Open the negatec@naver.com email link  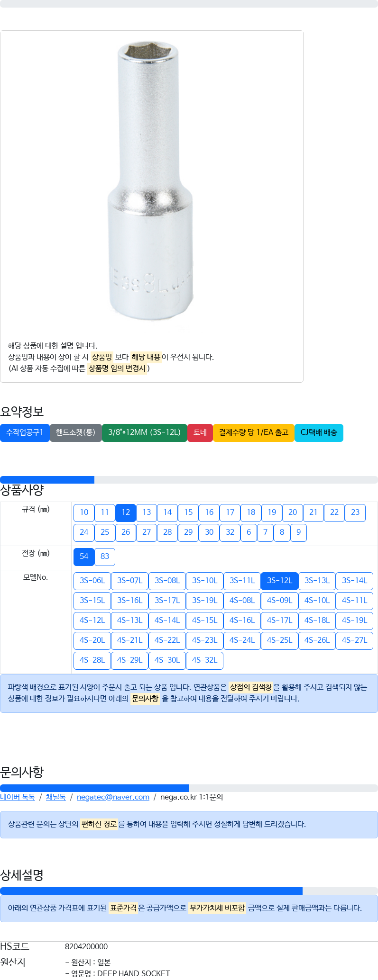113,797
